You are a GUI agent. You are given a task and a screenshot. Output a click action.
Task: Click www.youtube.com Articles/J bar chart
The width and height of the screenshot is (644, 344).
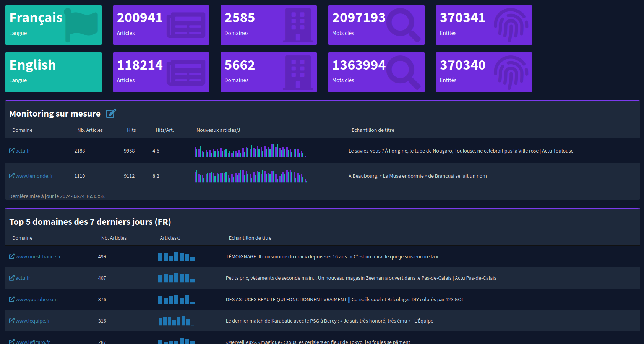(x=176, y=299)
